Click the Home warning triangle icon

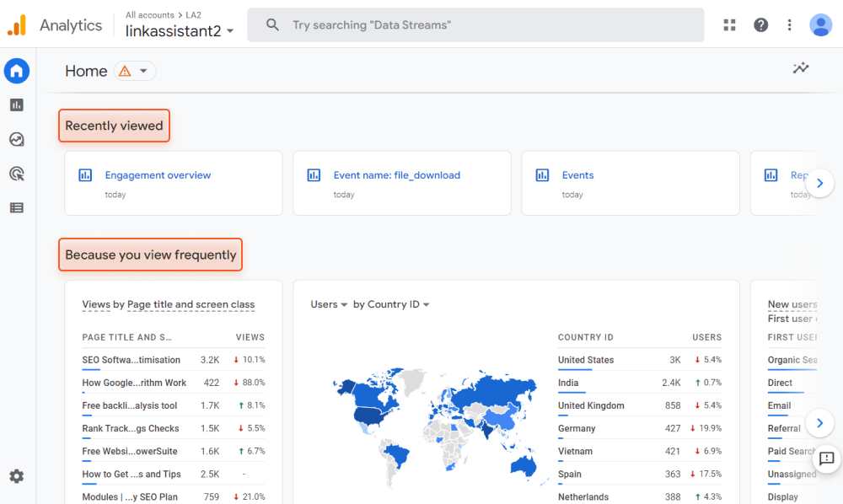[x=125, y=71]
